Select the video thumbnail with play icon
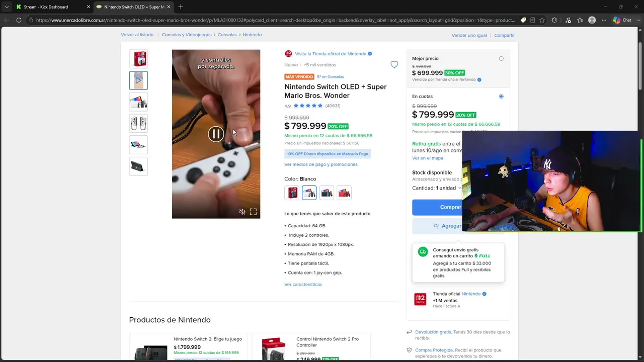This screenshot has height=362, width=644. pos(138,80)
